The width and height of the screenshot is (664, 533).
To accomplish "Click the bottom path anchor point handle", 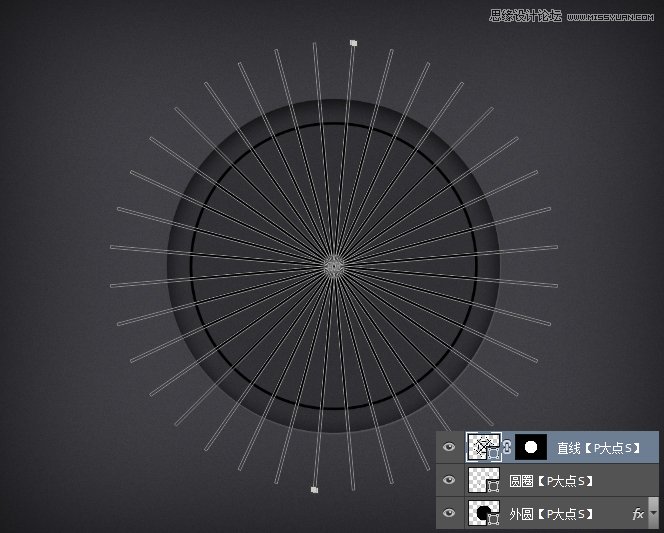I will [314, 490].
